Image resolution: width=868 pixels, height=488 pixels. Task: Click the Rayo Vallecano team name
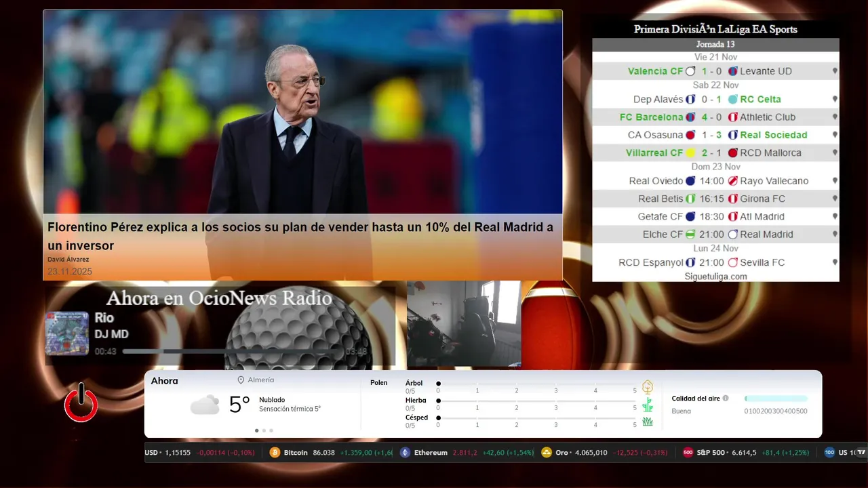click(x=774, y=181)
